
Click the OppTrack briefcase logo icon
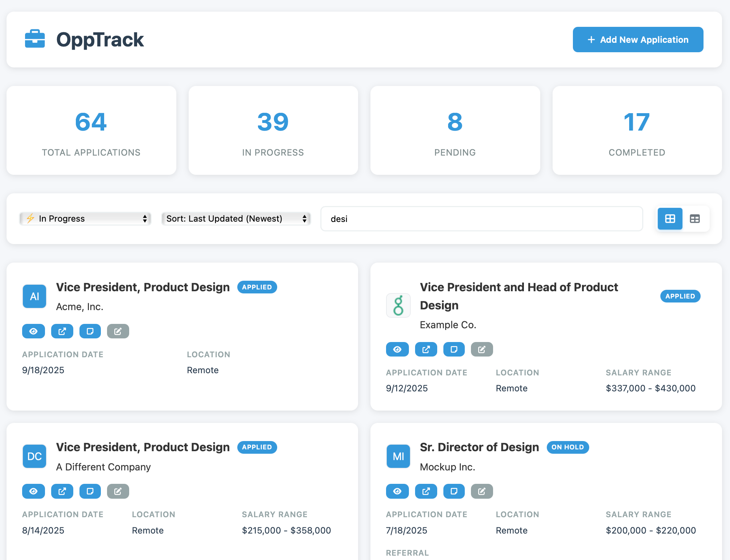pyautogui.click(x=35, y=39)
